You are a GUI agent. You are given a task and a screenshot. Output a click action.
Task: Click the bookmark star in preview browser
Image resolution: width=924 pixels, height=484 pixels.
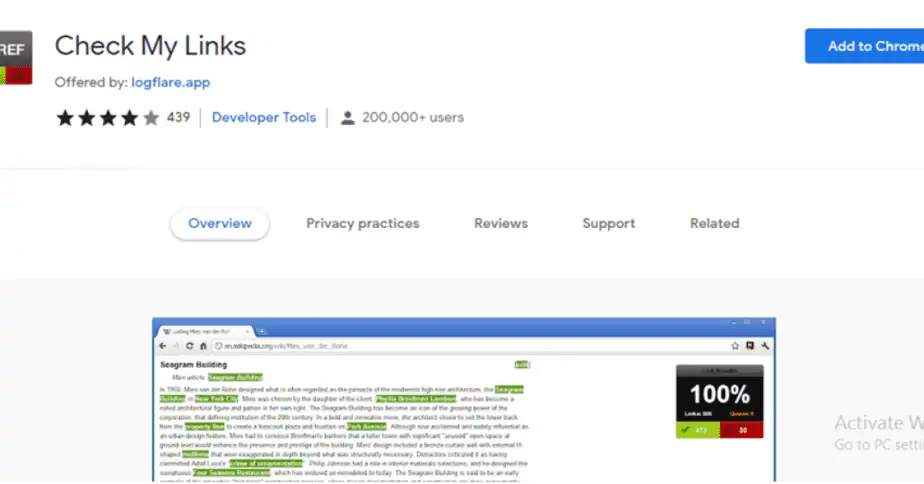[735, 345]
